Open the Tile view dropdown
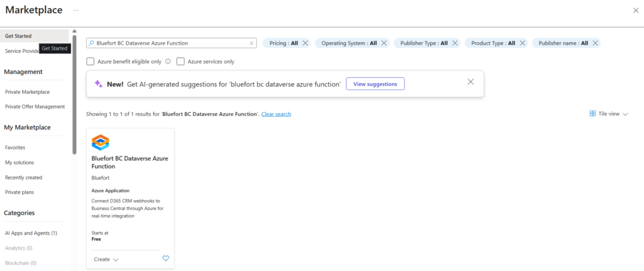 (x=609, y=114)
